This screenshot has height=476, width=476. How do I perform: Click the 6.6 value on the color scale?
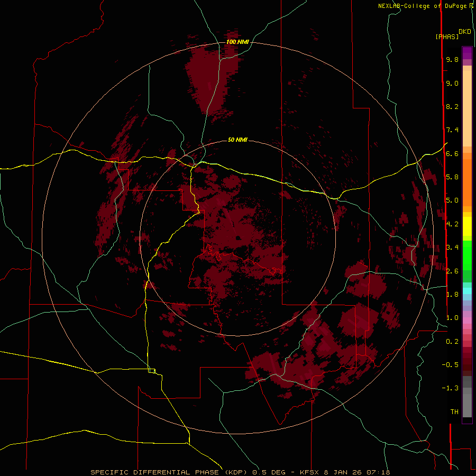click(452, 153)
